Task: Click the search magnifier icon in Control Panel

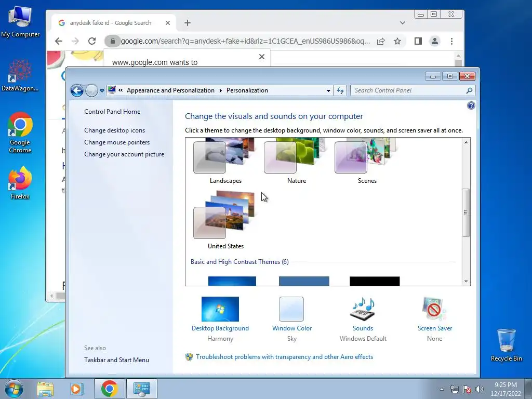Action: pos(469,90)
